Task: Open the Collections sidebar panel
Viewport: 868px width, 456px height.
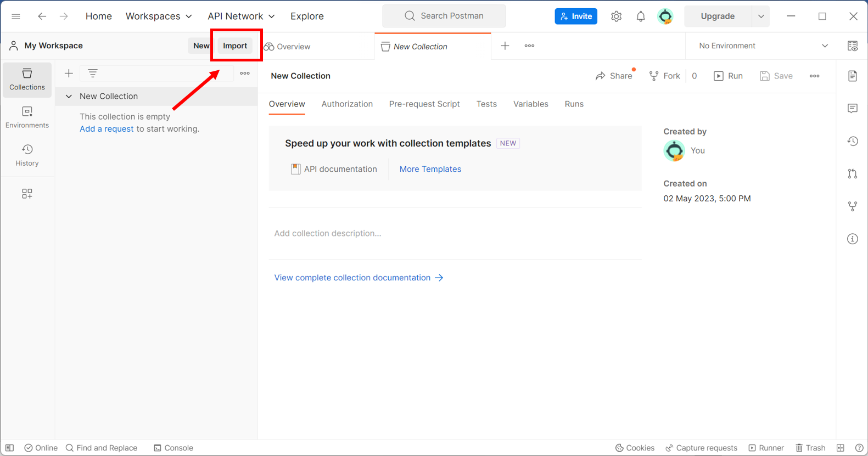Action: pos(27,80)
